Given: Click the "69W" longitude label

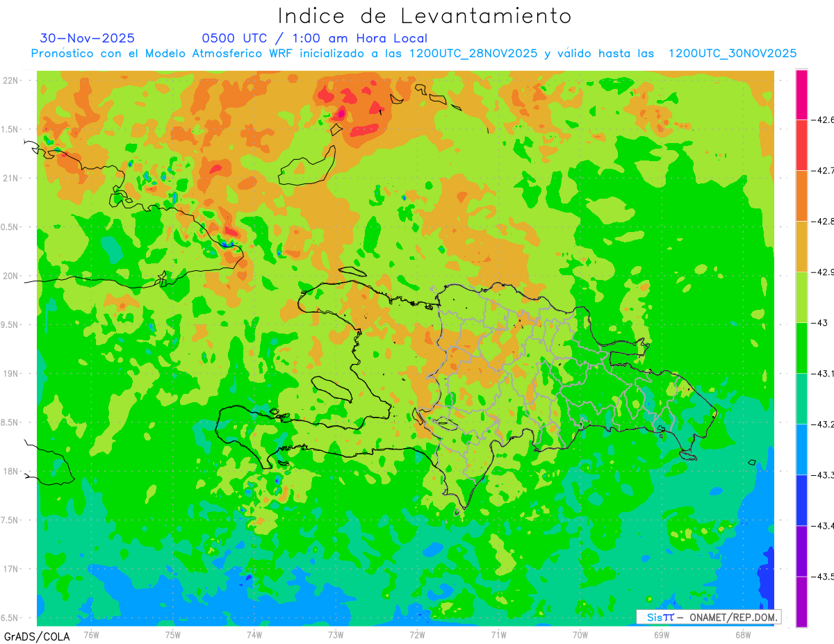Looking at the screenshot, I should [x=662, y=634].
